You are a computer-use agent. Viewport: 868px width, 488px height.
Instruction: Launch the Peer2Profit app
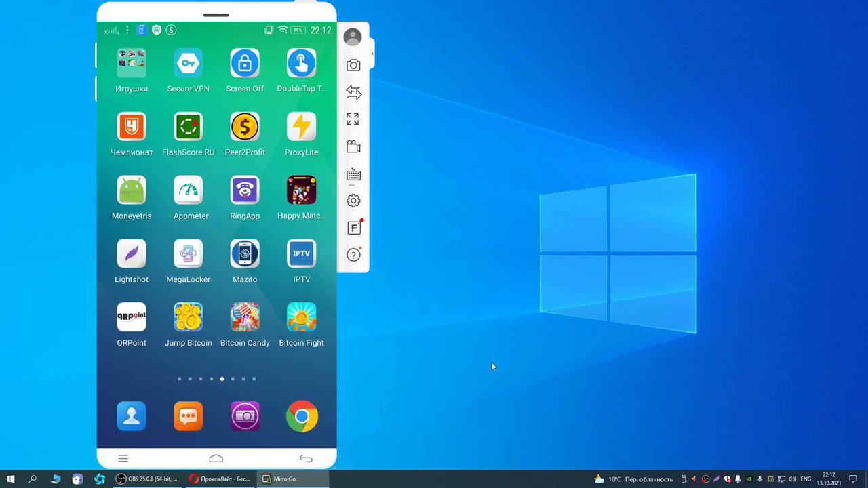[x=245, y=127]
